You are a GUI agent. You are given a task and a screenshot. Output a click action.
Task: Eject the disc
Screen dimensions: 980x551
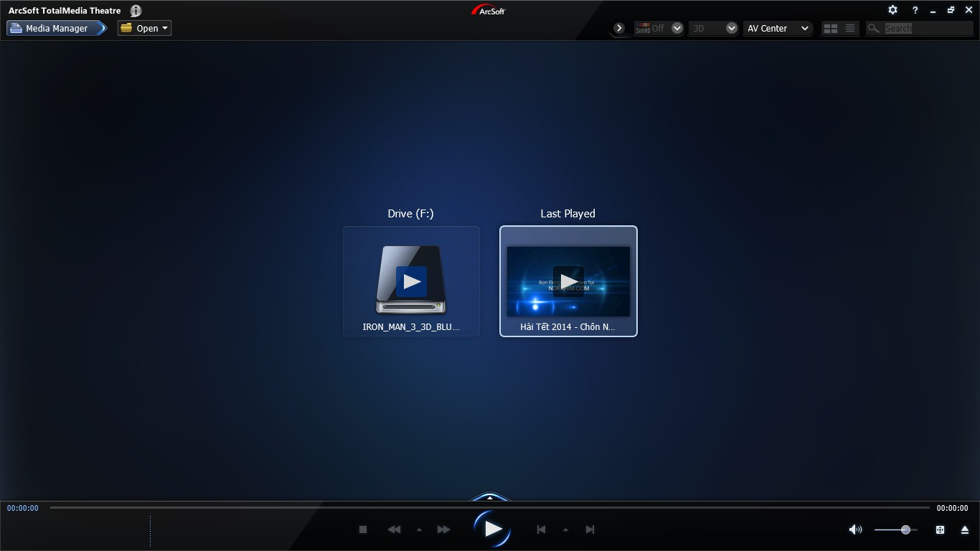(x=964, y=529)
